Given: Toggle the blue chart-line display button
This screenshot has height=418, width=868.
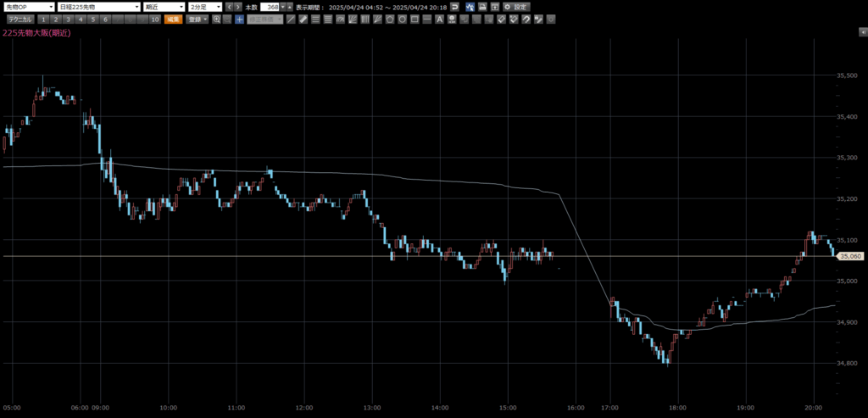Looking at the screenshot, I should pos(469,7).
